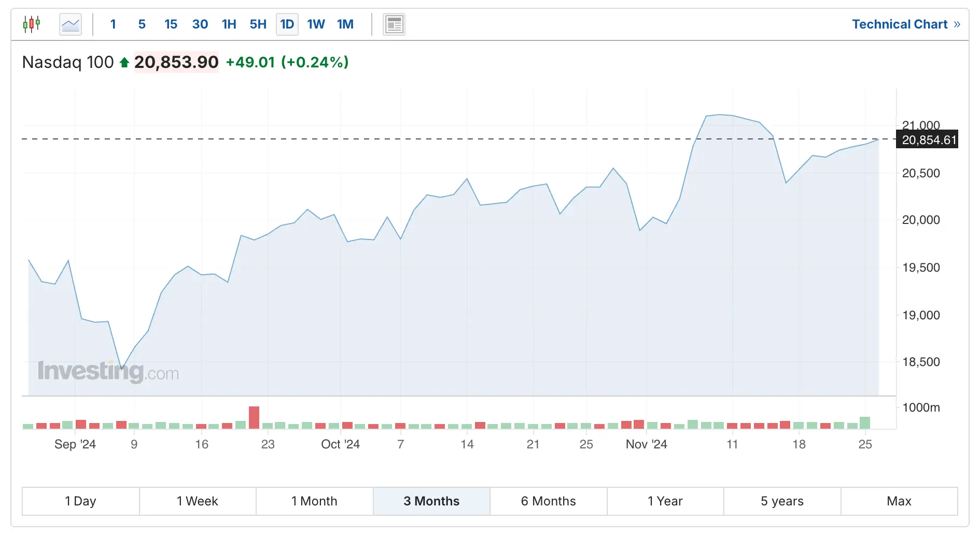Set interval to 5 minutes

point(142,24)
